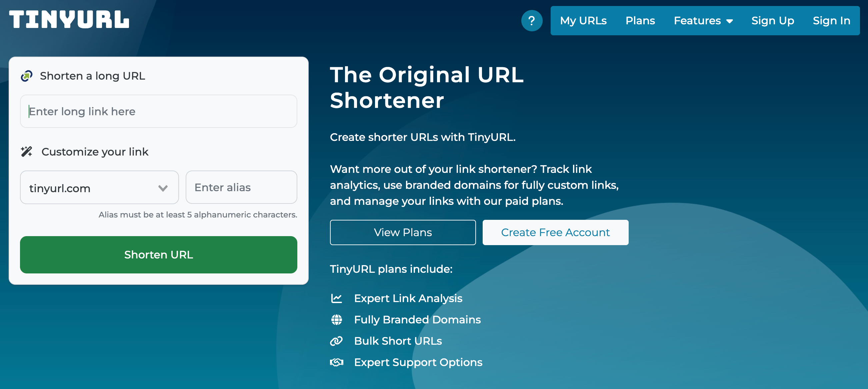The height and width of the screenshot is (389, 868).
Task: Click 'Fully Branded Domains' text
Action: coord(417,319)
